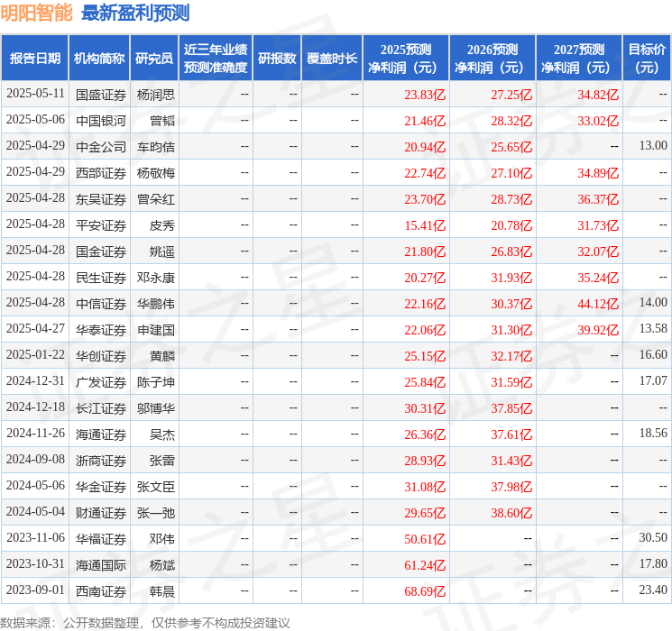Select the 东吴证券 institution cell
The width and height of the screenshot is (672, 631).
tap(101, 199)
